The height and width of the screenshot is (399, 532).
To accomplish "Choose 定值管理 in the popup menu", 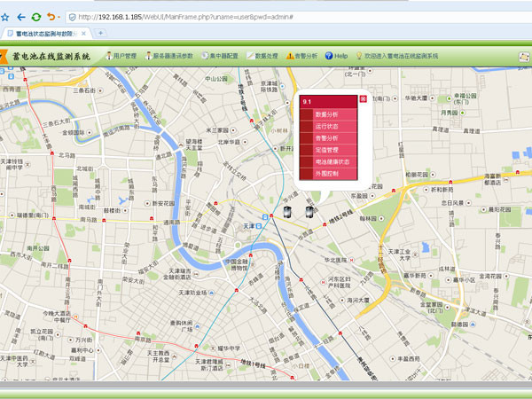I will tap(326, 150).
